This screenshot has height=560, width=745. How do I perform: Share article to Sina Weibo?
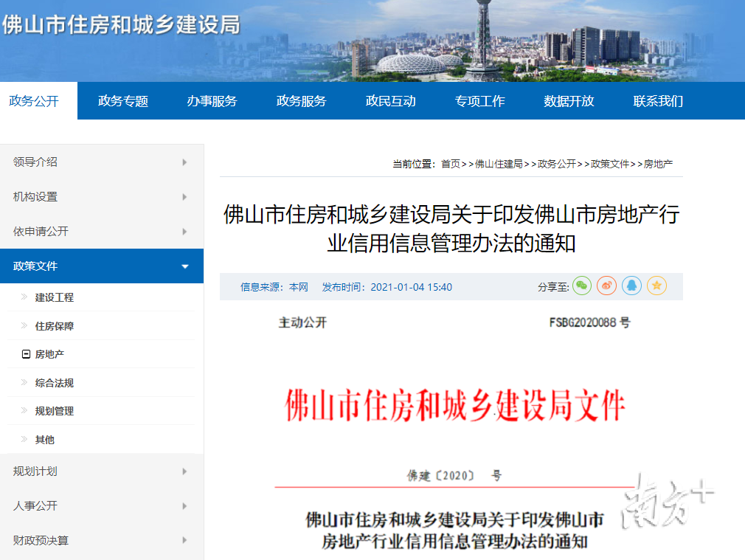tap(606, 286)
